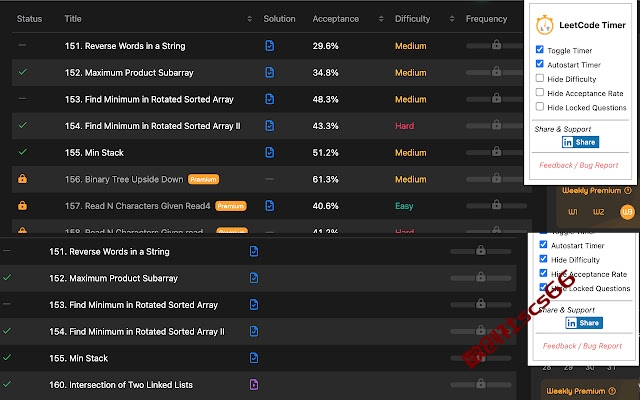
Task: Click the Frequency column header
Action: point(487,19)
